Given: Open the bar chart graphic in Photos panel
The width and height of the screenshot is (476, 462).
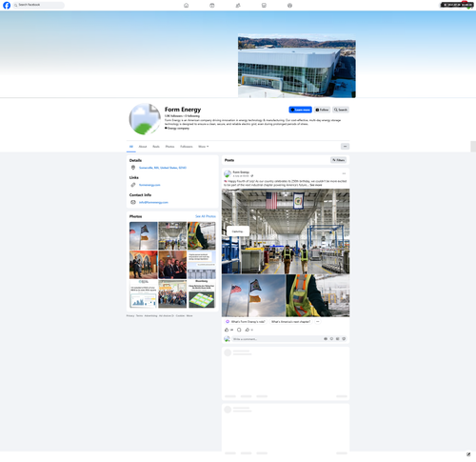Looking at the screenshot, I should (144, 293).
